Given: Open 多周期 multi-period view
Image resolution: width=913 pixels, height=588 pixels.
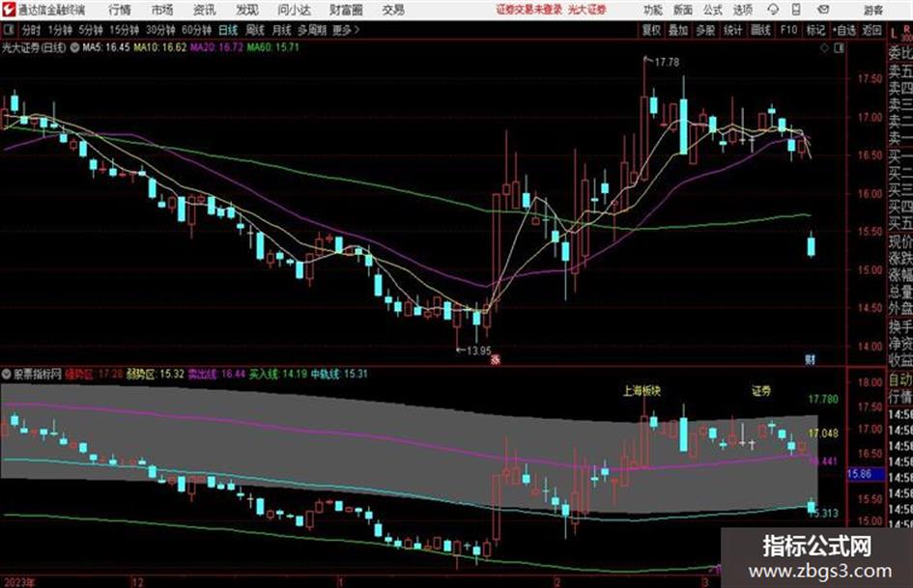Looking at the screenshot, I should tap(312, 30).
